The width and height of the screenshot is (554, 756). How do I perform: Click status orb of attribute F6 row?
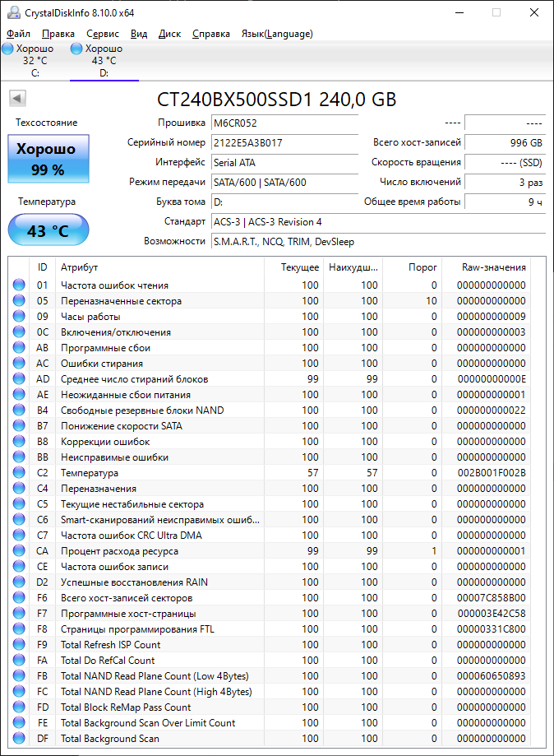point(19,598)
